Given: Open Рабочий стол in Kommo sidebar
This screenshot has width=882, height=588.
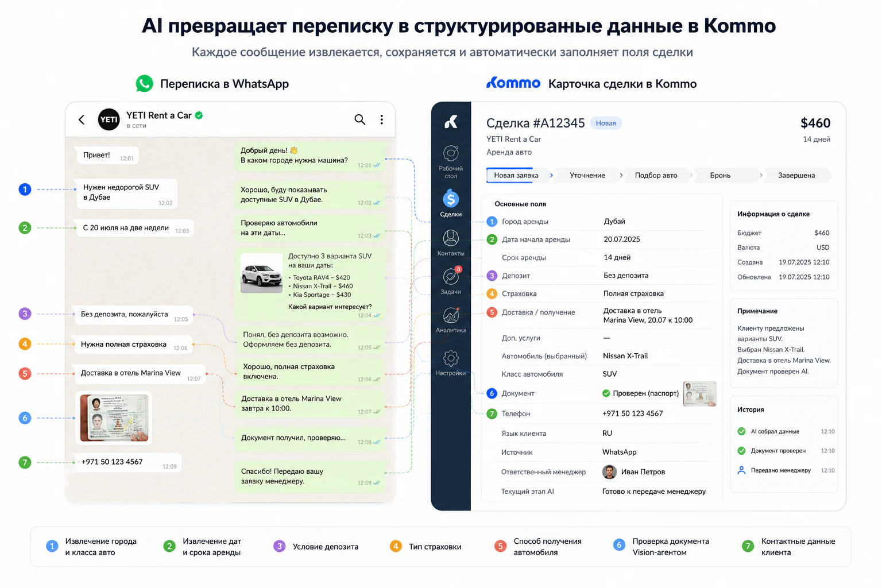Looking at the screenshot, I should pyautogui.click(x=451, y=162).
